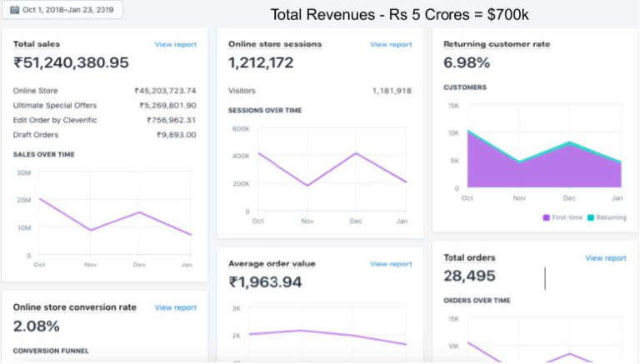Open View report for Total sales
Viewport: 640px width, 364px height.
point(176,44)
